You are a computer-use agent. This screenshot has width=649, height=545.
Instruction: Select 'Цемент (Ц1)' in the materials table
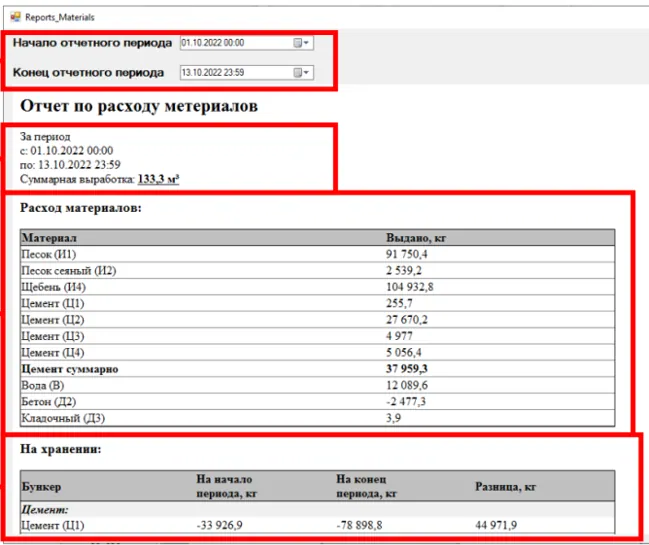pos(317,303)
